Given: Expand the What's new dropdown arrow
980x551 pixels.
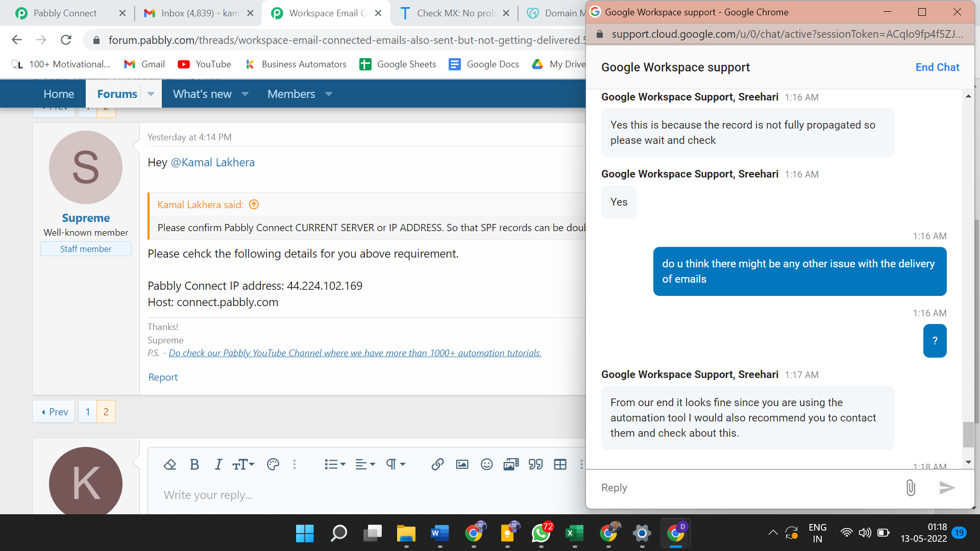Looking at the screenshot, I should point(246,94).
